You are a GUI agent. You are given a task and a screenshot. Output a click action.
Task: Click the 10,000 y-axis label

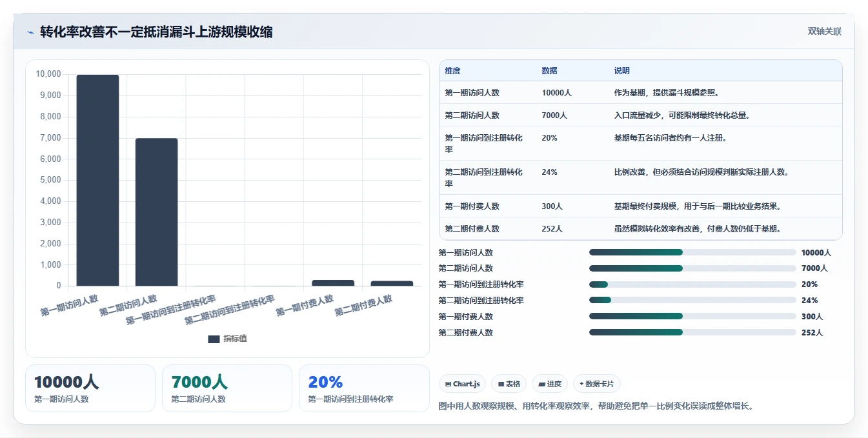(x=48, y=74)
